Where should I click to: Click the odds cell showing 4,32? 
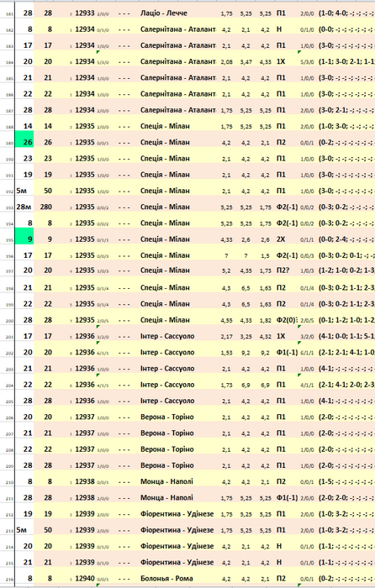pos(266,337)
